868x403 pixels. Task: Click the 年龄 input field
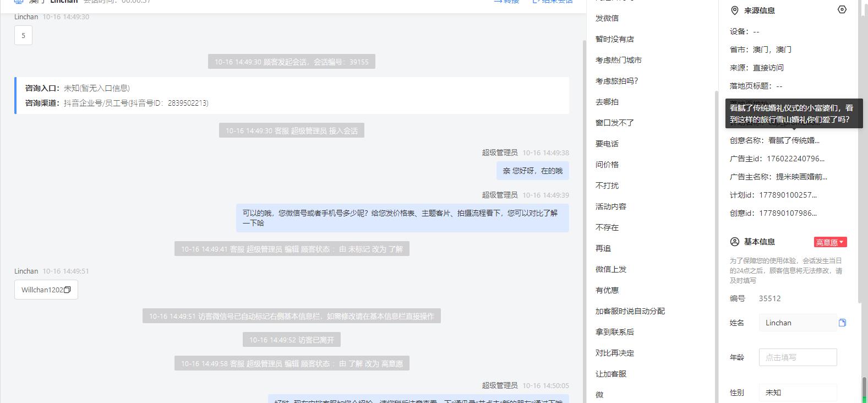(798, 357)
